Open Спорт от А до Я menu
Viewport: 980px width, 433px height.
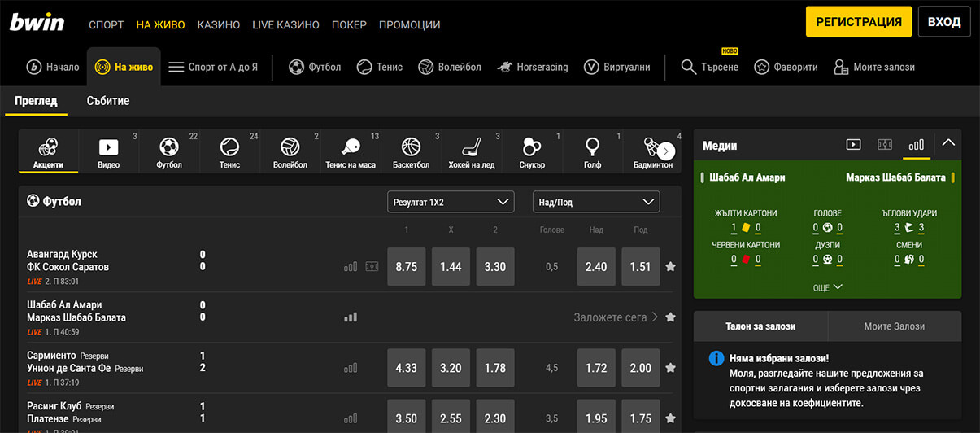(213, 67)
